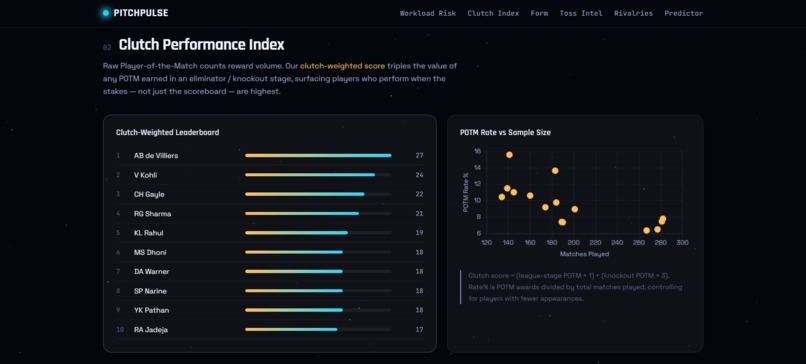Click V Kohli score value 24
Screen dimensions: 806x364
click(x=419, y=175)
